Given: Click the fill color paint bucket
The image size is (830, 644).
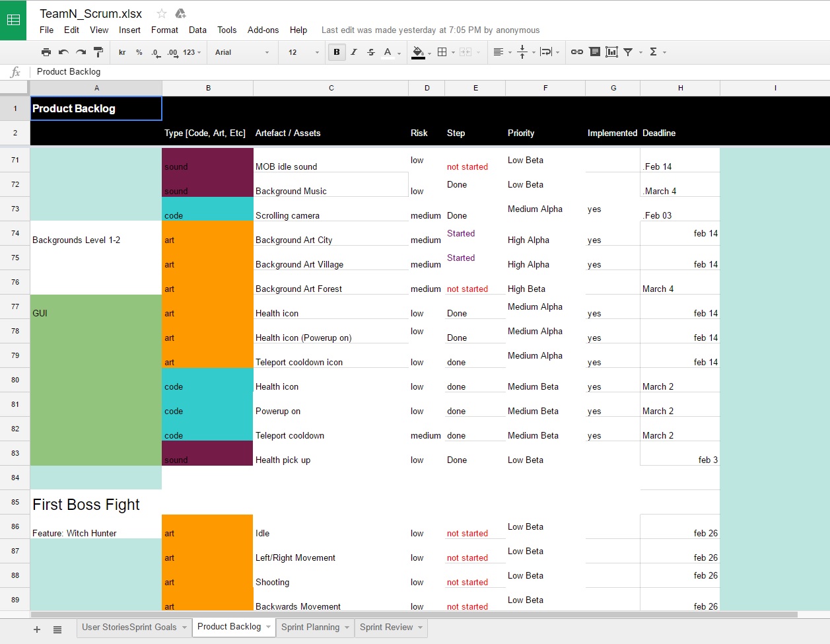Looking at the screenshot, I should (418, 52).
